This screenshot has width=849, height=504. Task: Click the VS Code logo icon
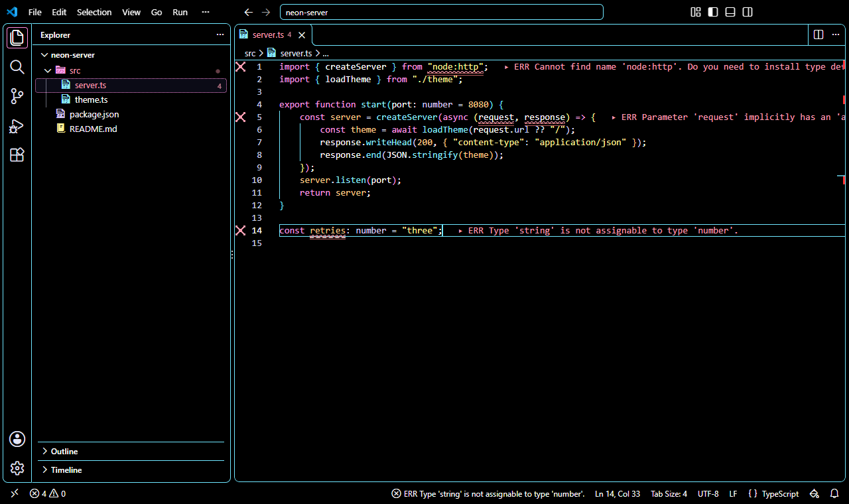point(12,12)
